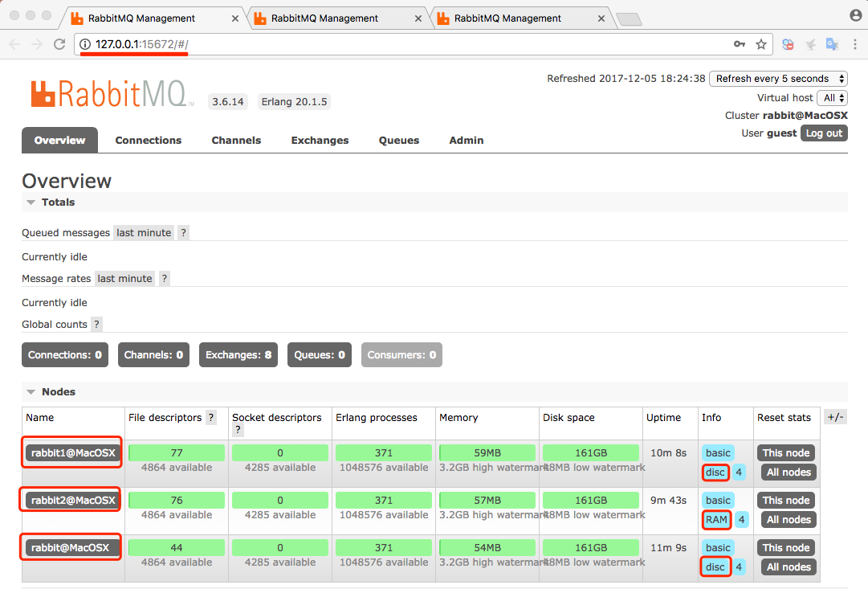Screen dimensions: 868x589
Task: Reload the page with refresh icon
Action: (59, 44)
